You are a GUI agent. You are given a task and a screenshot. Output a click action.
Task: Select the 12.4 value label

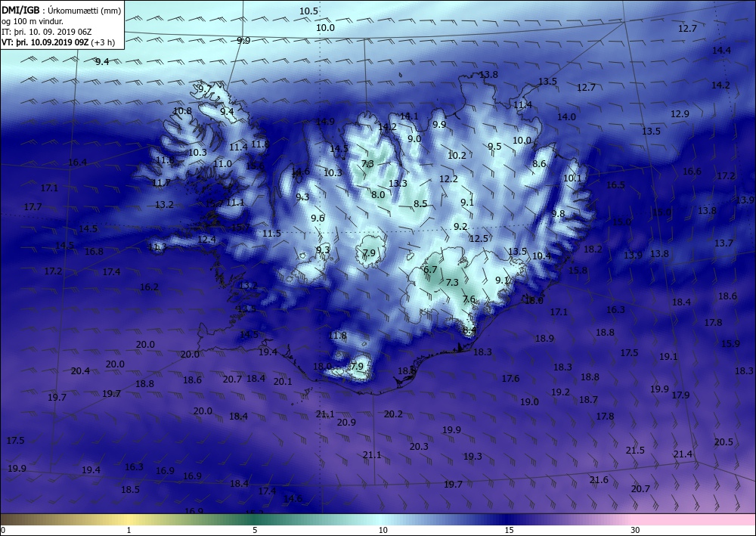tap(207, 239)
